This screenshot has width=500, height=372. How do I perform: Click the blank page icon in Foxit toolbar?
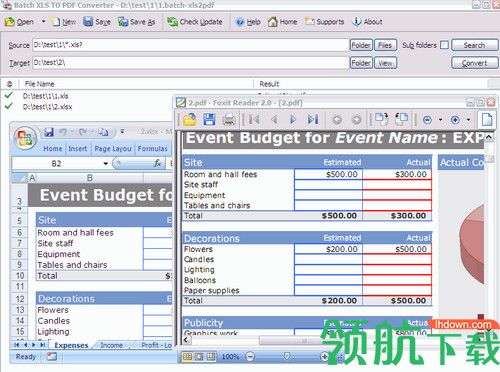[487, 119]
